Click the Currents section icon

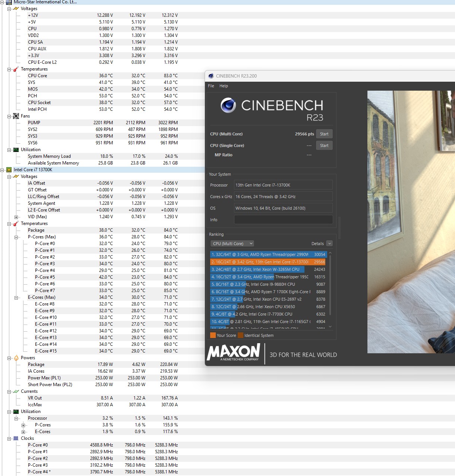click(x=16, y=391)
